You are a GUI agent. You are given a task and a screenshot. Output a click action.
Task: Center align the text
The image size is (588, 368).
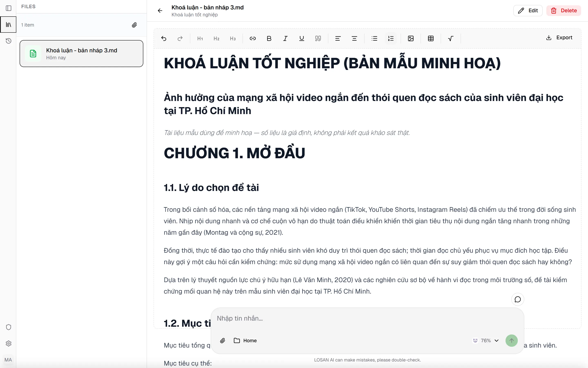coord(354,38)
